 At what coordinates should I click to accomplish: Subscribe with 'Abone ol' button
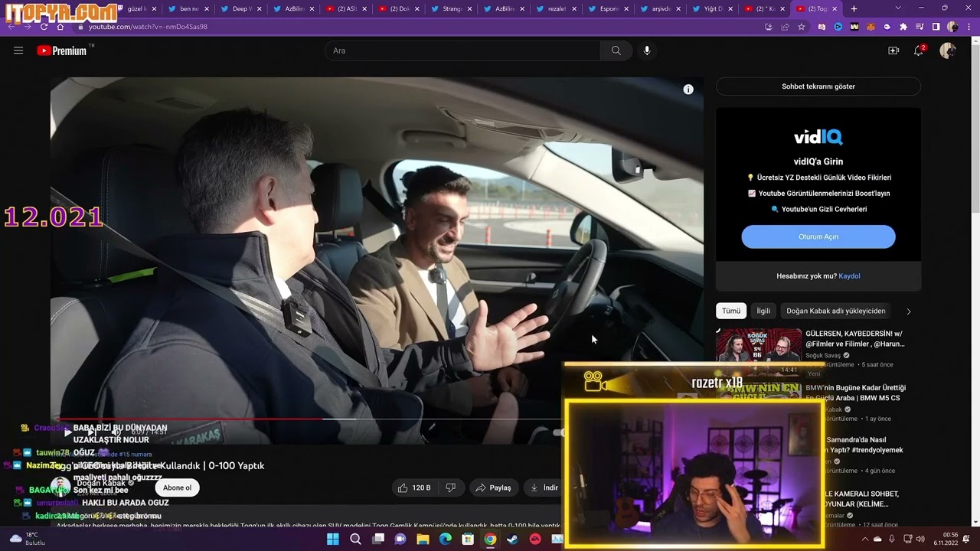(x=177, y=487)
